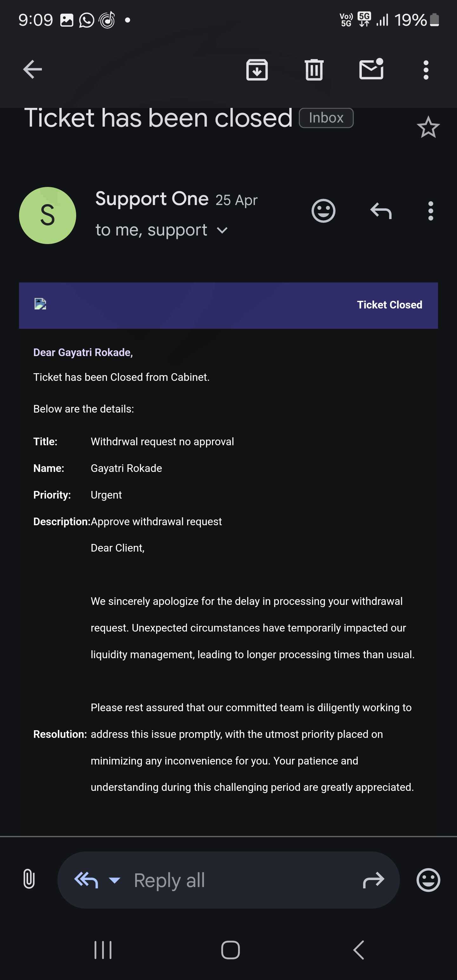Attach a file using the paperclip icon
Viewport: 457px width, 980px height.
click(x=29, y=880)
